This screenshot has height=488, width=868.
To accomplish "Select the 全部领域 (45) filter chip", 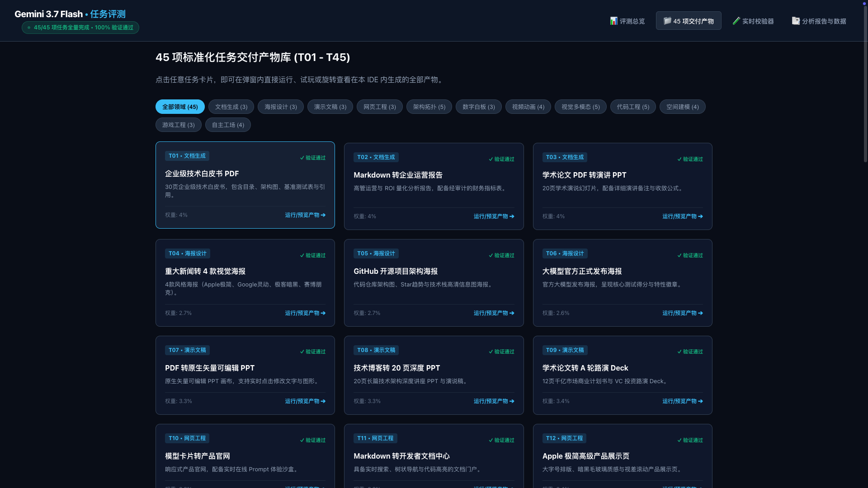I will tap(180, 107).
